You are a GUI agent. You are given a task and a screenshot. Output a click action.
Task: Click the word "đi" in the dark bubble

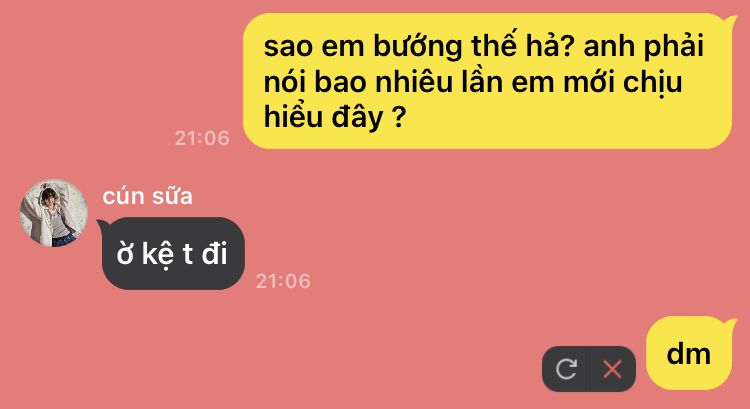[x=214, y=253]
